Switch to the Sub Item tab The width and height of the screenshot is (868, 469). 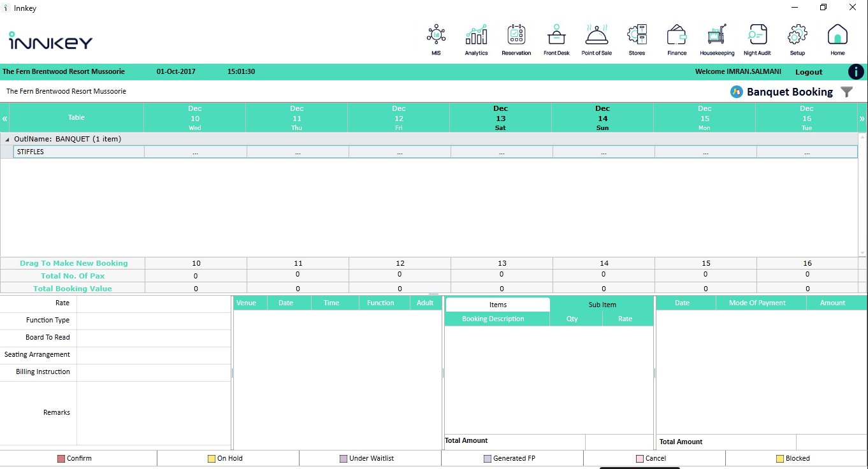pos(602,305)
